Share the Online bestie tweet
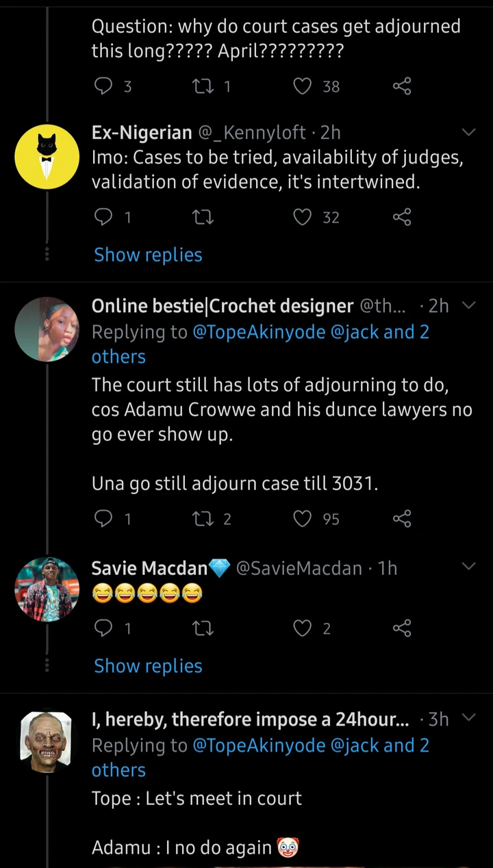 click(402, 519)
